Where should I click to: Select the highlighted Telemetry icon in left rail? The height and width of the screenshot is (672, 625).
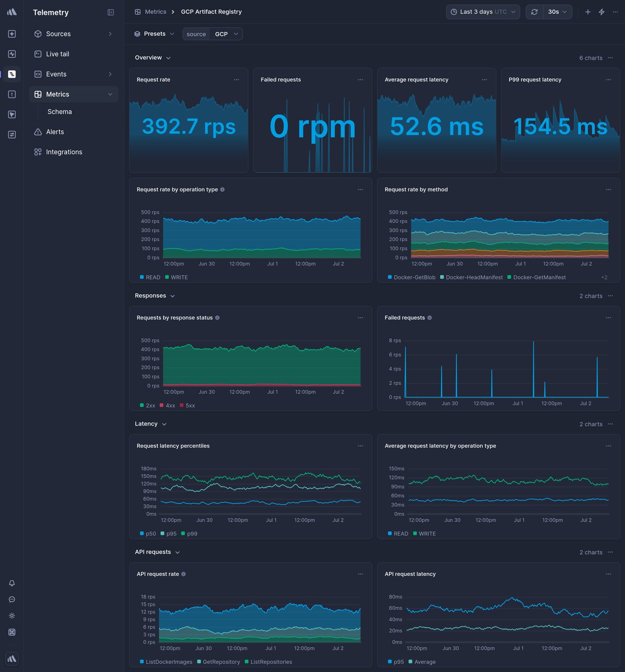[x=12, y=74]
